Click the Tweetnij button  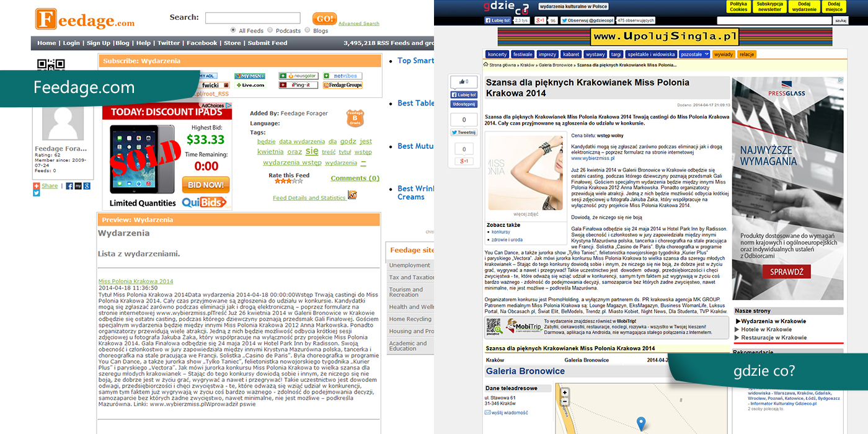click(x=463, y=132)
